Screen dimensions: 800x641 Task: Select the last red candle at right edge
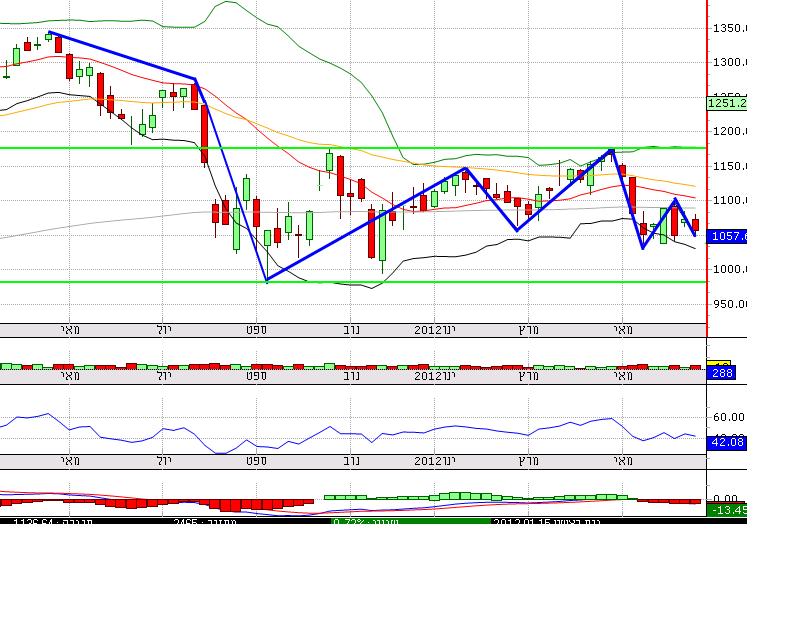(x=696, y=227)
